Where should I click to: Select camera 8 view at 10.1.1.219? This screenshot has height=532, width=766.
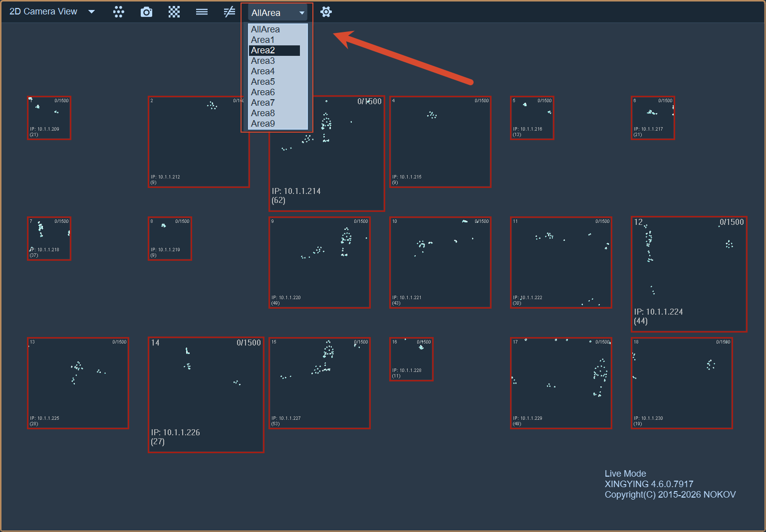(170, 238)
